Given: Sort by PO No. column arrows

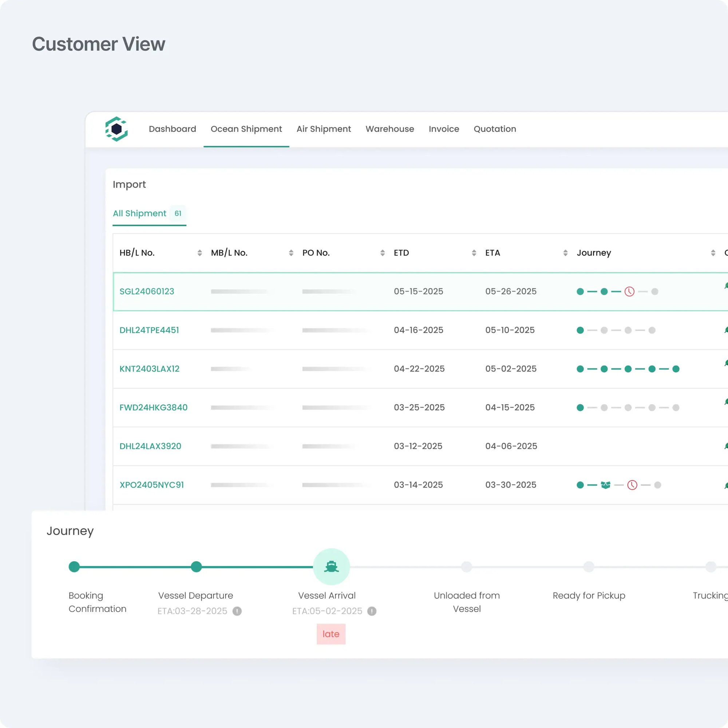Looking at the screenshot, I should click(383, 253).
